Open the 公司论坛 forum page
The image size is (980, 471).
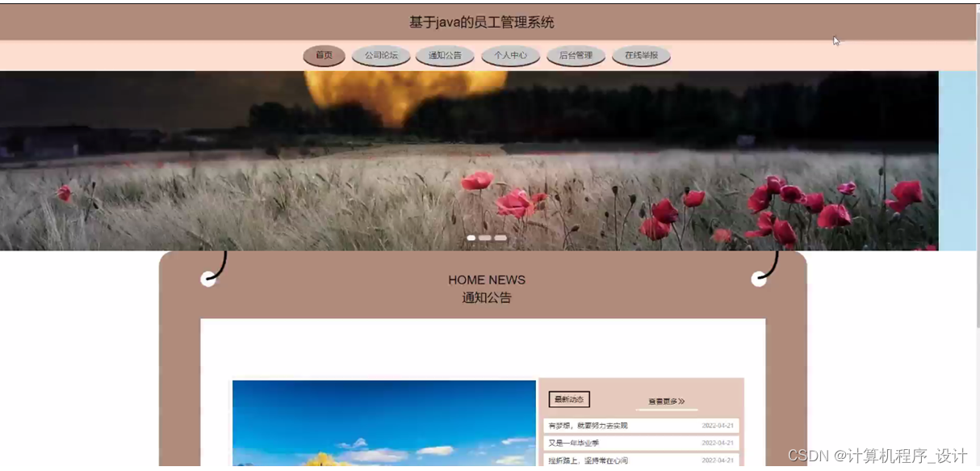[380, 56]
